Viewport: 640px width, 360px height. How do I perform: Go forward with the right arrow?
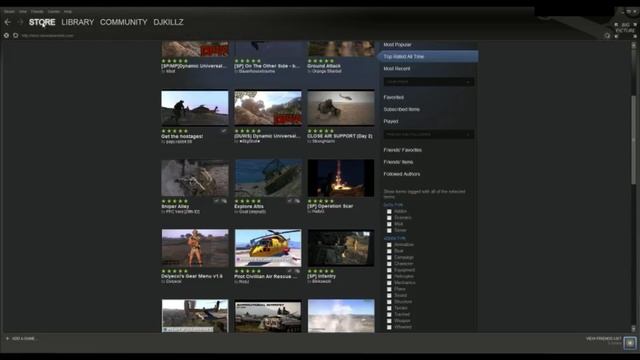[x=20, y=22]
